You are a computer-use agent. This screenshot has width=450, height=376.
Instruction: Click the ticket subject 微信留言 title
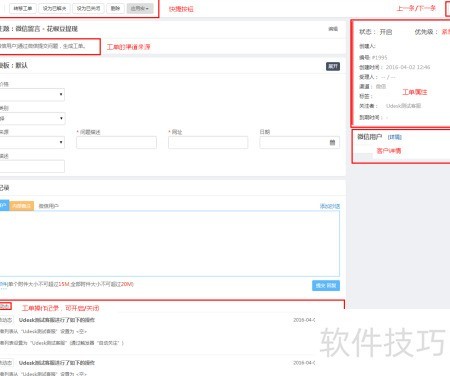(x=47, y=29)
